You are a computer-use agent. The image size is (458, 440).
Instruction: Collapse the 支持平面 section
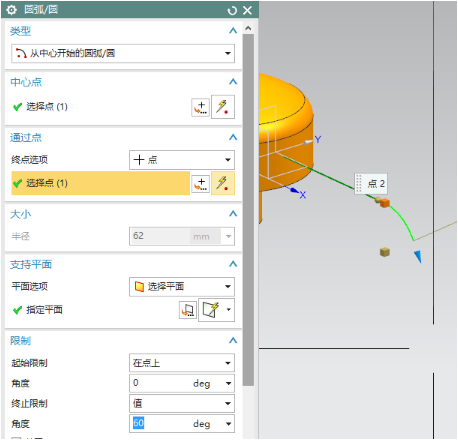(233, 264)
